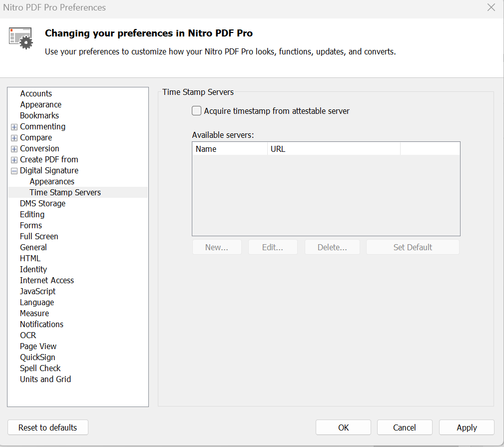Viewport: 504px width, 447px height.
Task: Open the Appearance preferences category
Action: 40,104
